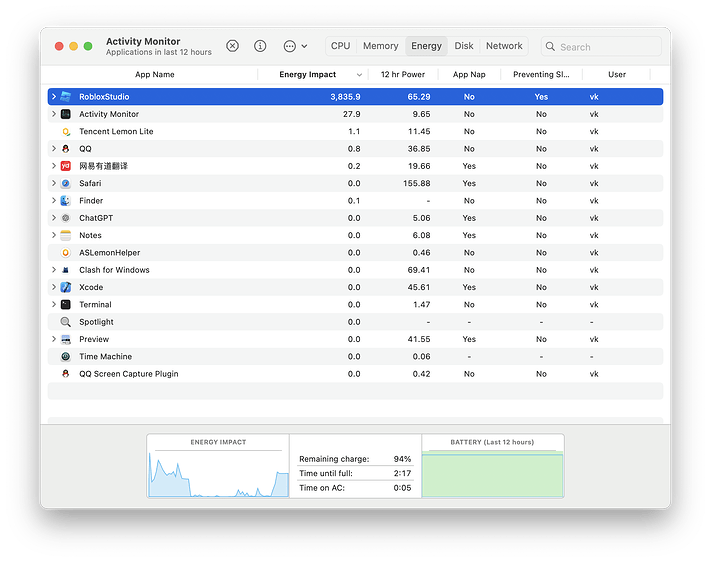The width and height of the screenshot is (711, 562).
Task: Click the RobloxStudio app icon
Action: (66, 97)
